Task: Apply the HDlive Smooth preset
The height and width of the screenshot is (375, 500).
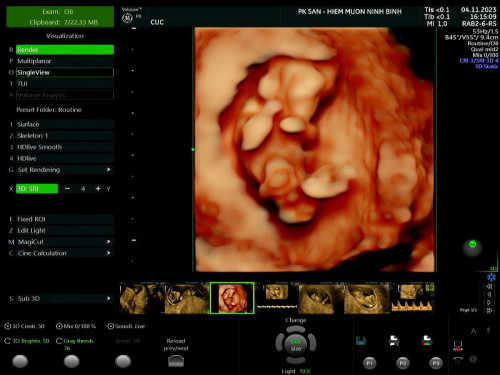Action: point(65,147)
